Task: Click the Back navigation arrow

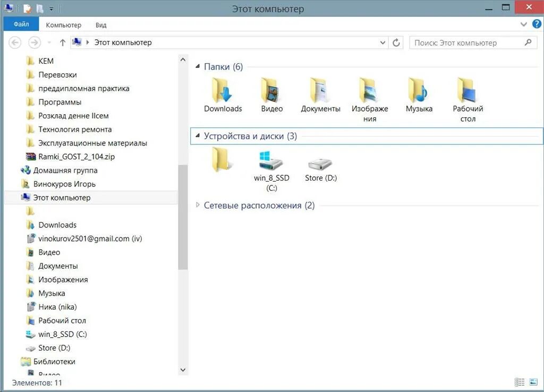Action: coord(15,42)
